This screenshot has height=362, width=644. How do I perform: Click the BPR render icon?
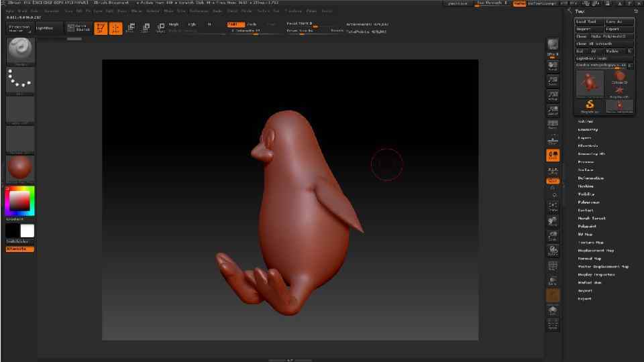tap(553, 46)
